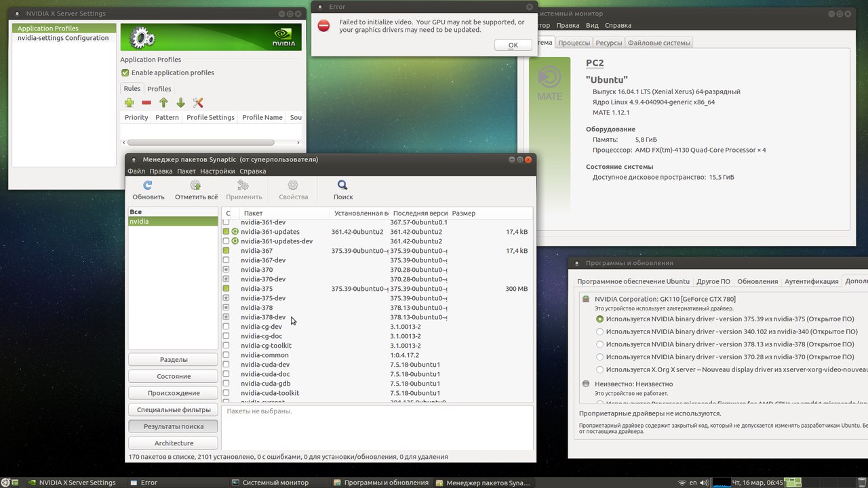The image size is (868, 488).
Task: Open Справка menu in Synaptic
Action: pos(253,171)
